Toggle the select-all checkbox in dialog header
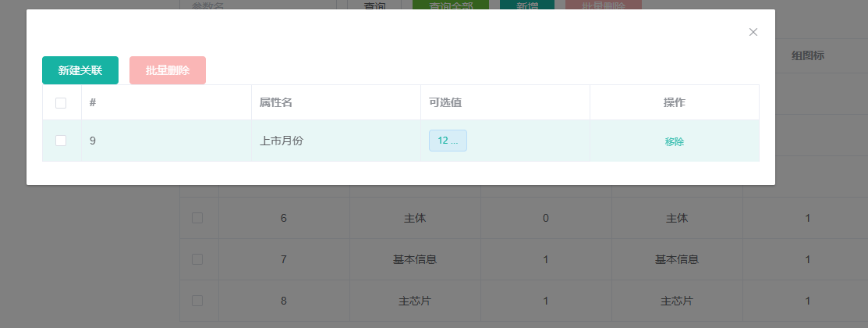 (x=61, y=103)
